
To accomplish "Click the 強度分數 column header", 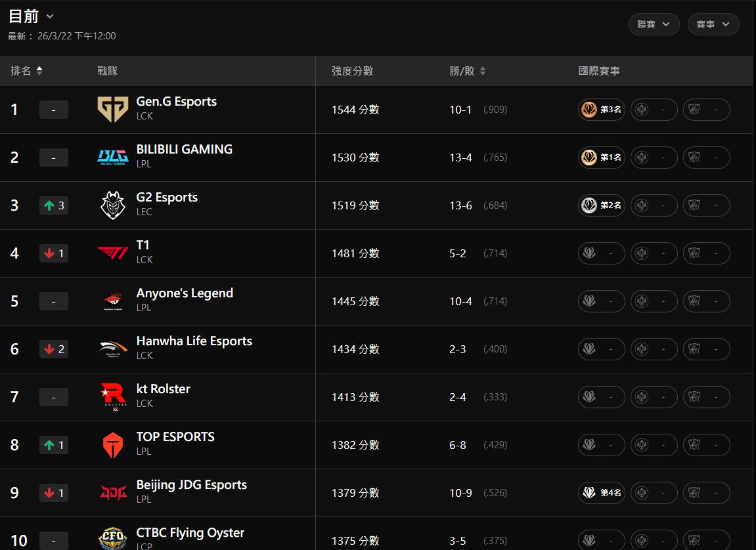I will [x=352, y=71].
